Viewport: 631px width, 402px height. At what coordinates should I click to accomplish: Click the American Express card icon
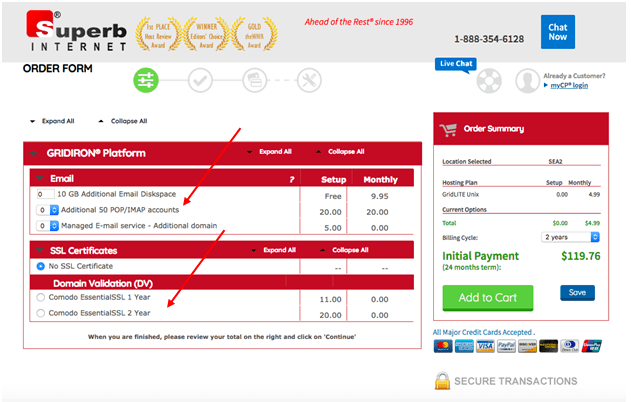coord(464,346)
